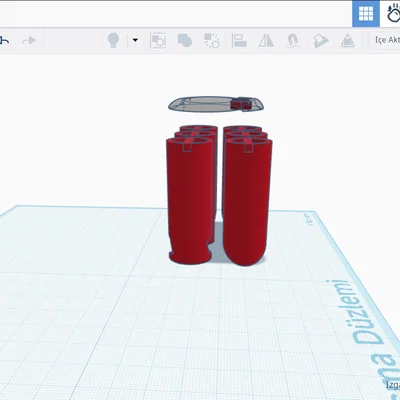Open the visibility dropdown arrow beside lightbulb
The width and height of the screenshot is (400, 400).
135,40
